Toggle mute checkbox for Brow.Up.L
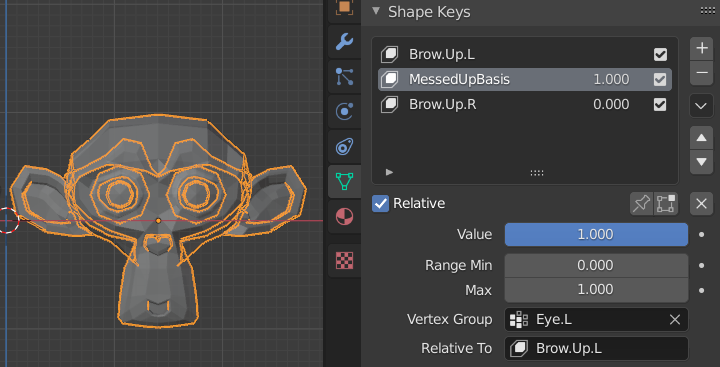 660,55
